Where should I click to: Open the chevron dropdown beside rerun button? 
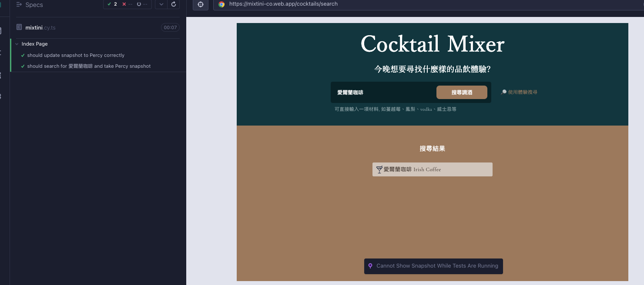pos(161,4)
